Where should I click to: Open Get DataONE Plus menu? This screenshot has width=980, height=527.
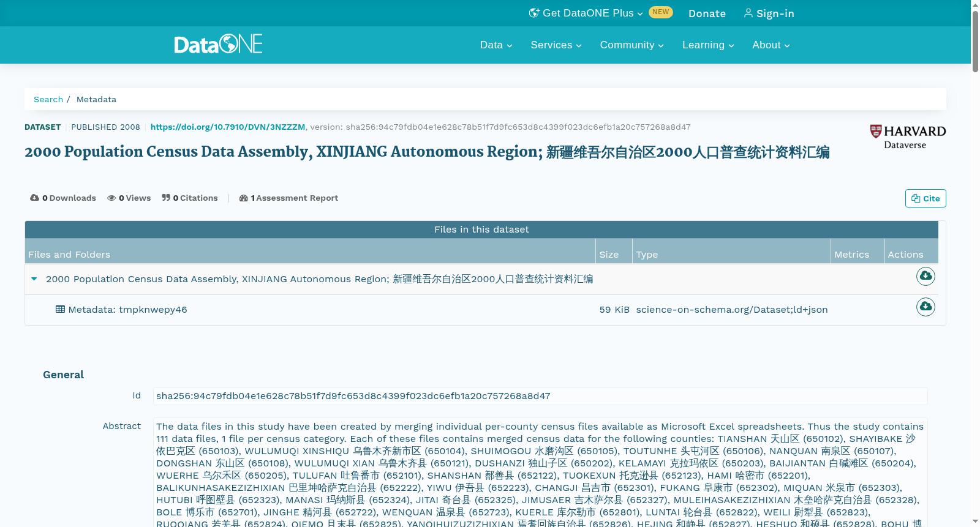(x=586, y=13)
